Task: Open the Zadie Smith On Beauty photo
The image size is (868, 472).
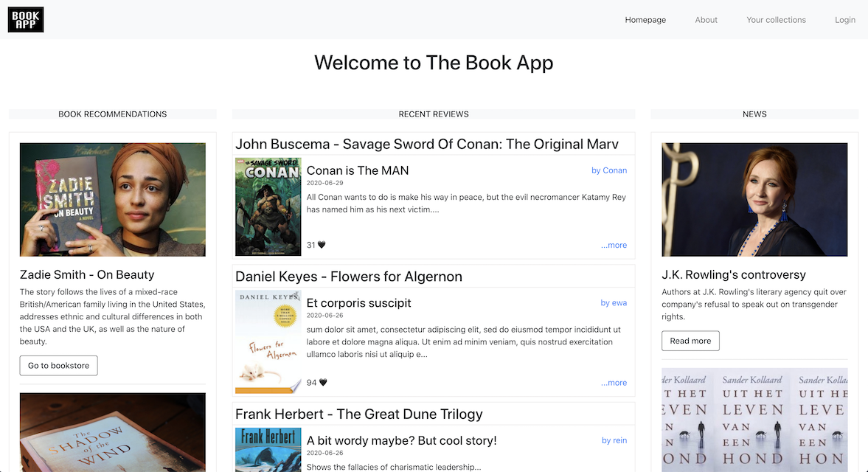Action: pyautogui.click(x=112, y=200)
